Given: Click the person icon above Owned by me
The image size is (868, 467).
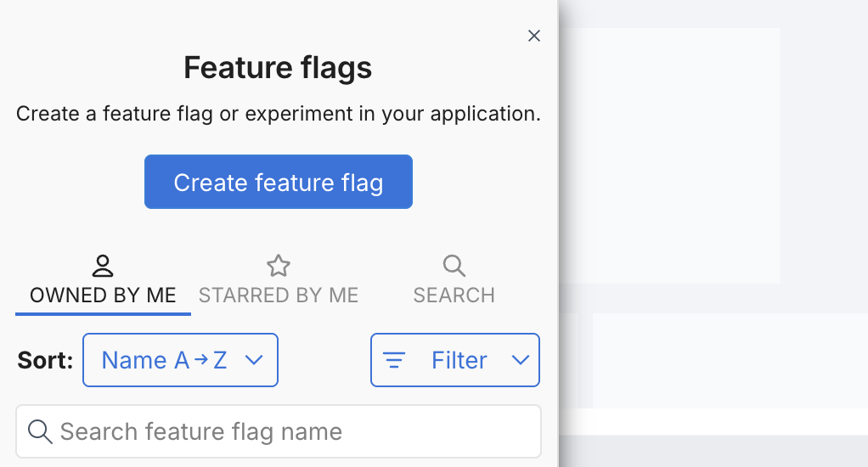Looking at the screenshot, I should coord(103,266).
